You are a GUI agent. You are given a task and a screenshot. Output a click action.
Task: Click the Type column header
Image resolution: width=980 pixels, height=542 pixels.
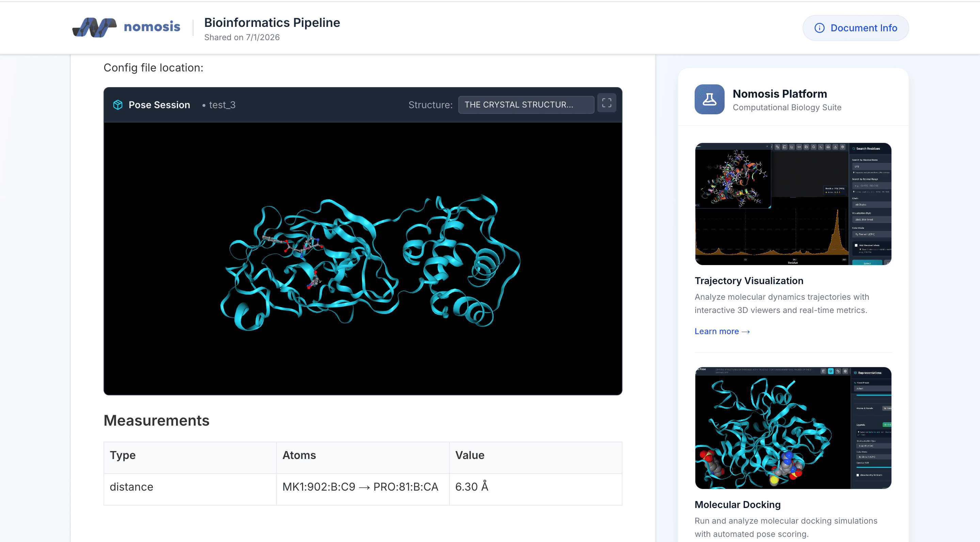pos(123,455)
